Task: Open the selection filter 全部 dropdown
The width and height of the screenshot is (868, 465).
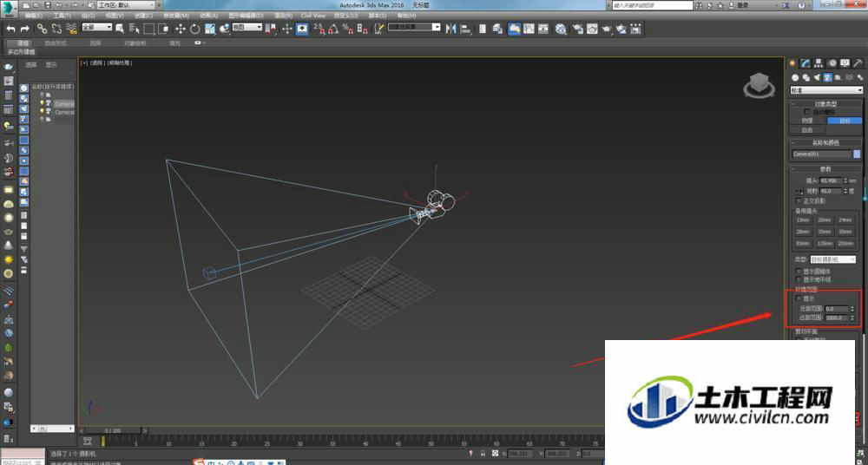Action: (97, 27)
